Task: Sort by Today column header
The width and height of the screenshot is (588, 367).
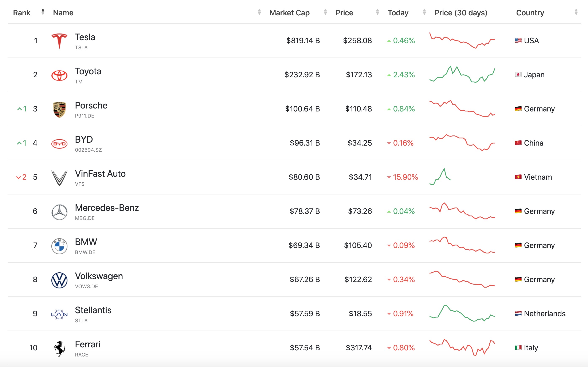Action: 398,13
